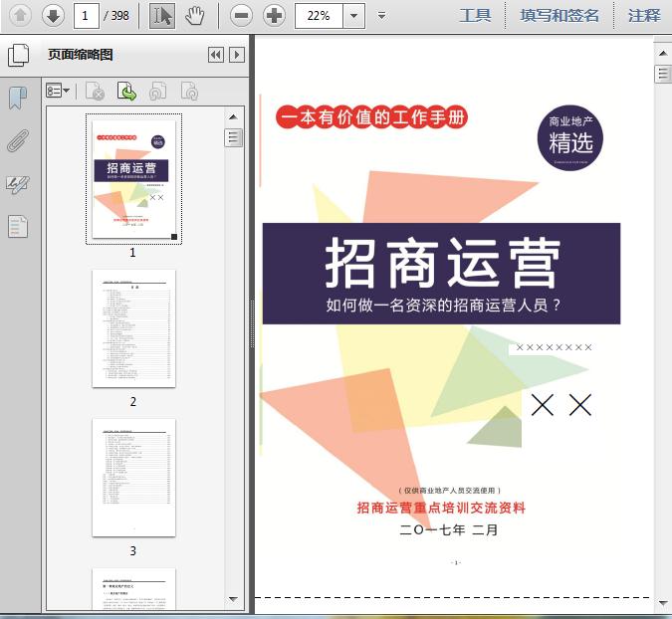Click the 商业地产 精选 circle badge
Image resolution: width=672 pixels, height=619 pixels.
(570, 138)
